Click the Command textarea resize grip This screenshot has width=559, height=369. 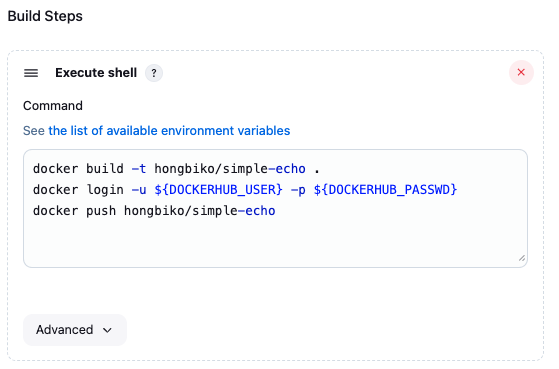point(522,258)
